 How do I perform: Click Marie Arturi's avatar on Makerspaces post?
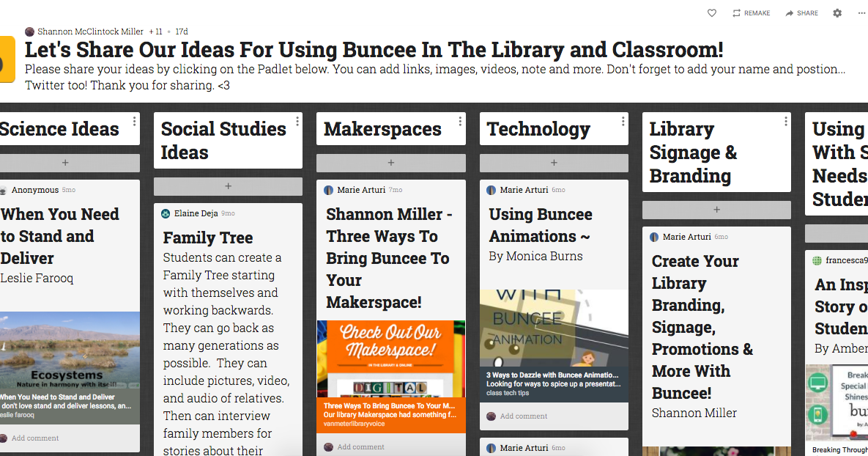[327, 190]
